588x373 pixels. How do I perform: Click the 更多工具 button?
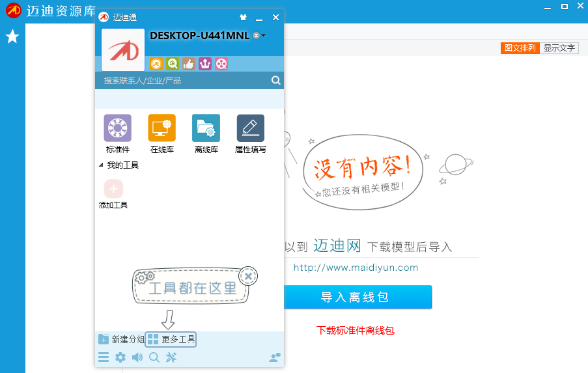tap(171, 340)
